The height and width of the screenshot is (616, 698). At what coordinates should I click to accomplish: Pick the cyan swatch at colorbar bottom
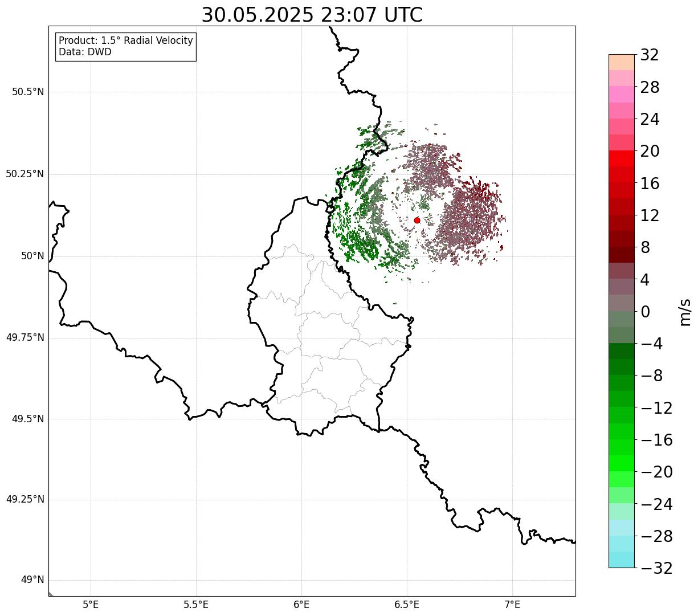tap(622, 560)
